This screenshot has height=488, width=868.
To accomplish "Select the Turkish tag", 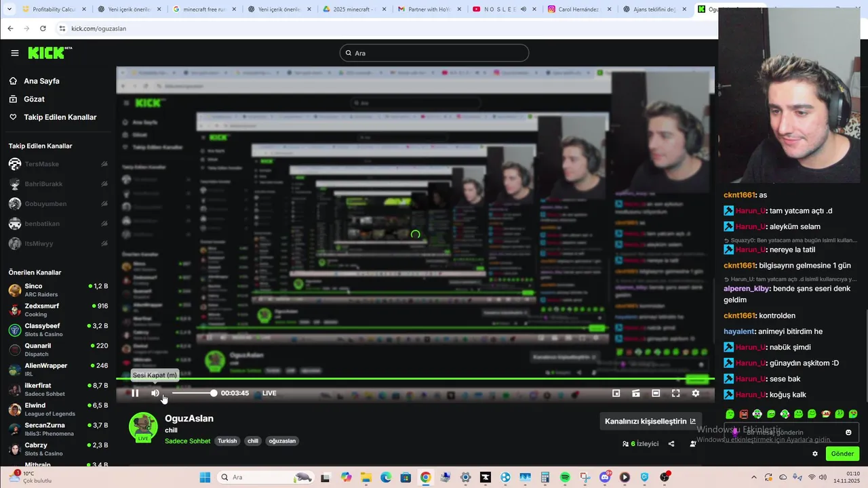I will pyautogui.click(x=227, y=441).
